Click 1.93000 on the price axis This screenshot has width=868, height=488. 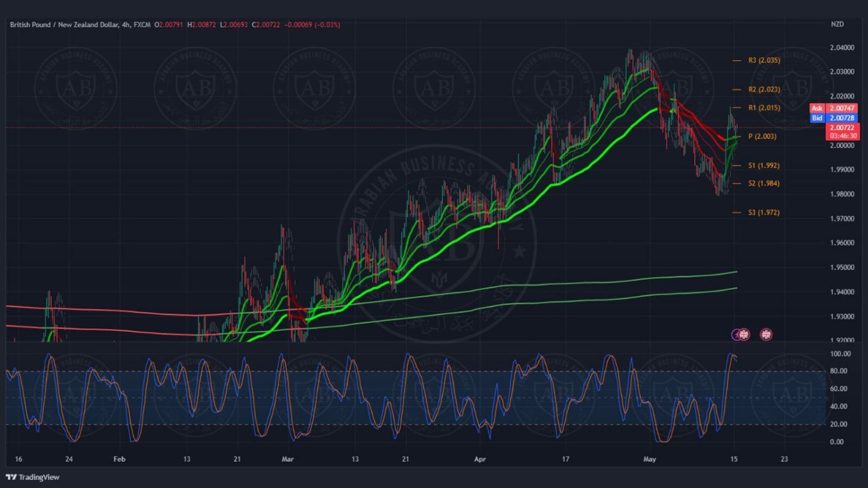[x=842, y=317]
